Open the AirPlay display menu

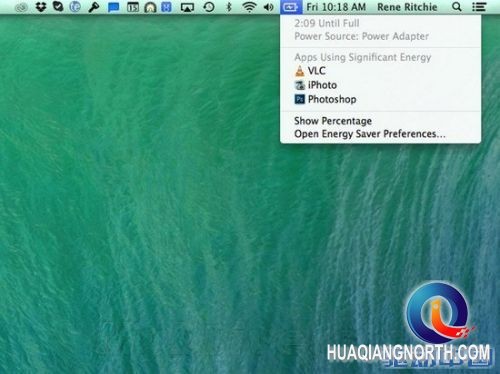point(187,7)
